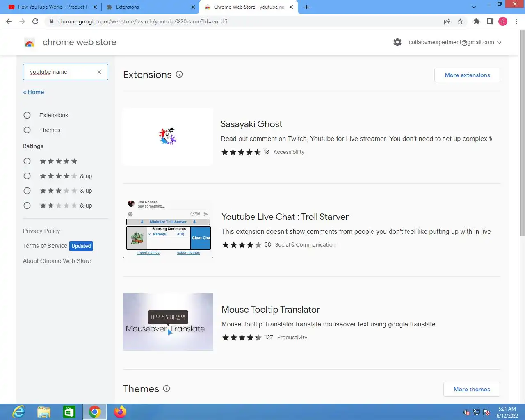Bookmark this page with the star icon
This screenshot has width=525, height=420.
click(460, 21)
